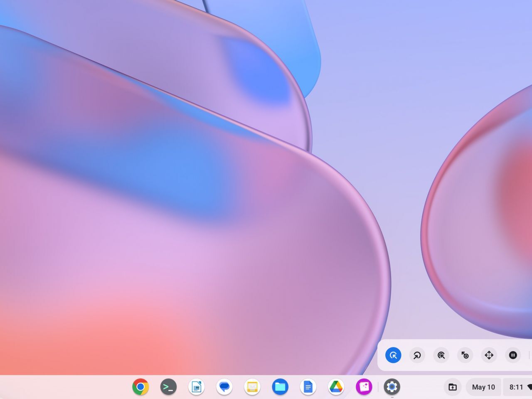This screenshot has width=532, height=399.
Task: Choose the scroll autoclick option
Action: click(489, 355)
